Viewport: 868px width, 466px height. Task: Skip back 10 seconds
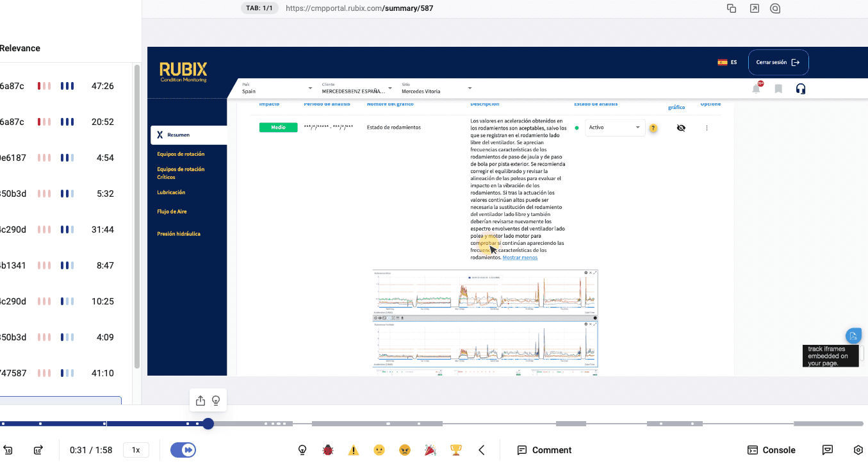(x=8, y=450)
